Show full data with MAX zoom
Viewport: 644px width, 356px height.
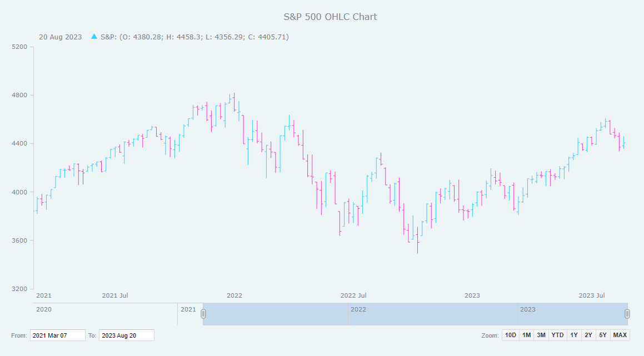[x=620, y=335]
